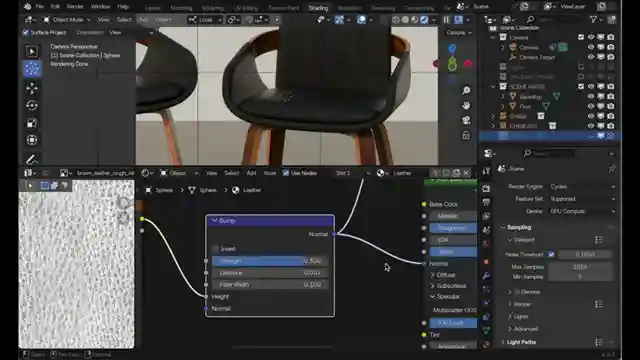Open the node editor Node menu

pos(270,173)
